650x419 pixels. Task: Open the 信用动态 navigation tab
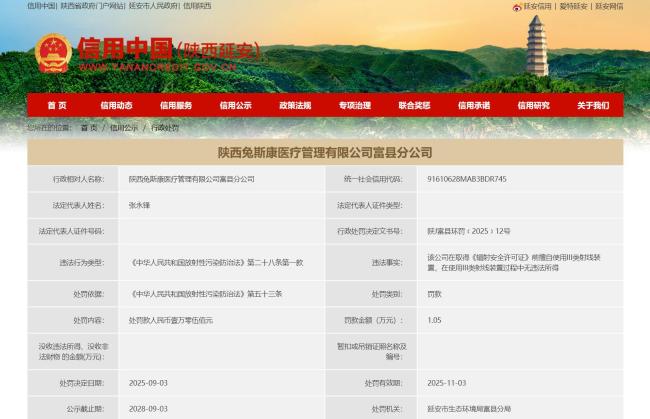[116, 105]
